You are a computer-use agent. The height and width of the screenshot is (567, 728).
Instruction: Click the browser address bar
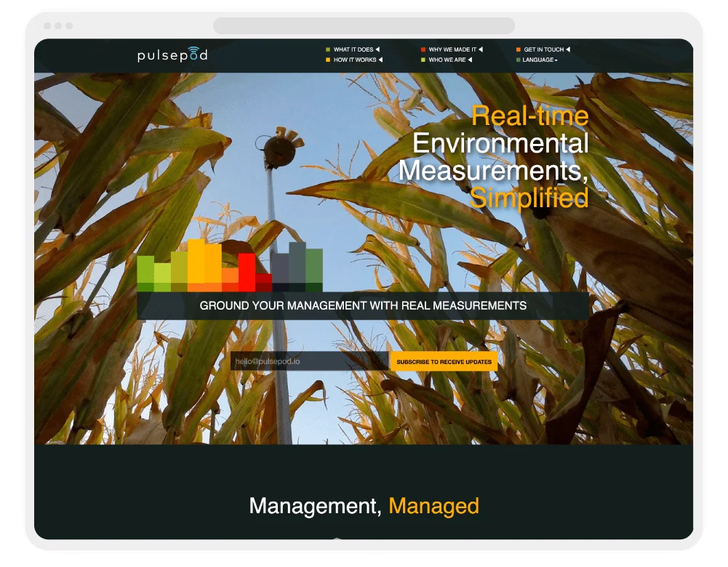(x=364, y=25)
